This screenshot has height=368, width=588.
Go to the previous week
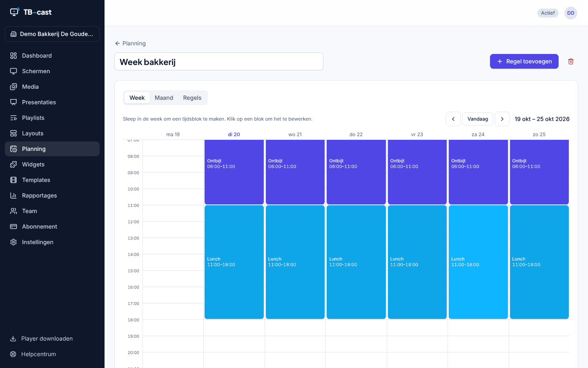coord(453,119)
